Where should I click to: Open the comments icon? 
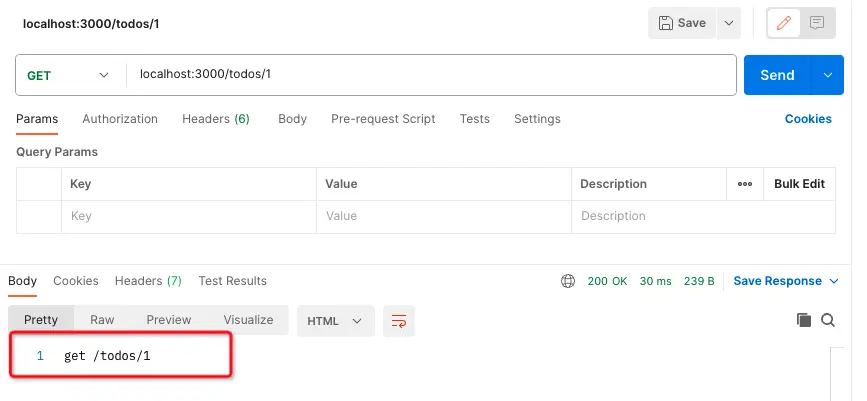(817, 23)
